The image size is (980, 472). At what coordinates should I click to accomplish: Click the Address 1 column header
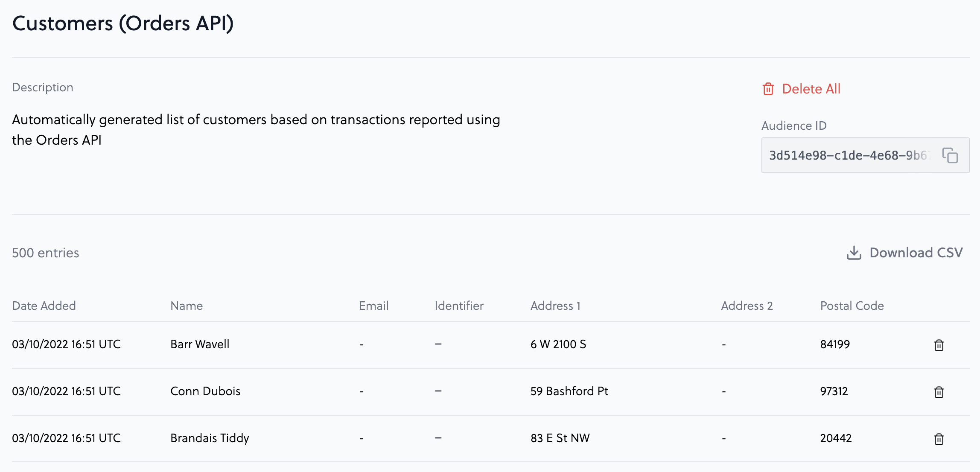coord(555,306)
